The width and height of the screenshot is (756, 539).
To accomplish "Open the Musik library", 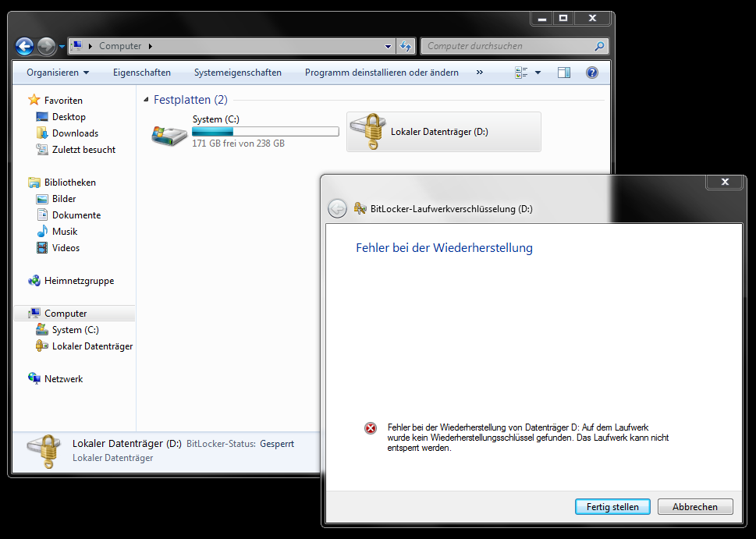I will point(65,232).
